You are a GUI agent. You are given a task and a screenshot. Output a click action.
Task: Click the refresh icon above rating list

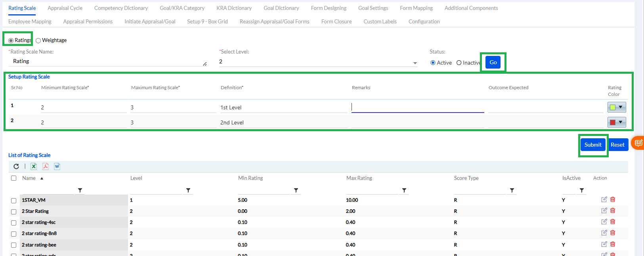point(16,166)
